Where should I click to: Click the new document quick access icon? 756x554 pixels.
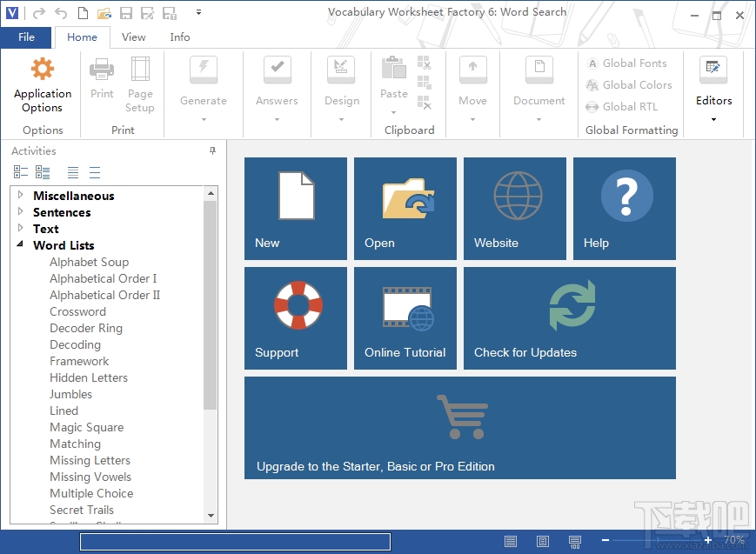pos(83,13)
